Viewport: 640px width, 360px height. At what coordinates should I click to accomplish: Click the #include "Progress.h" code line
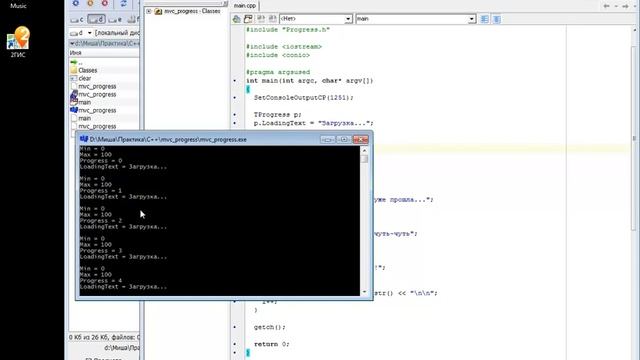288,30
